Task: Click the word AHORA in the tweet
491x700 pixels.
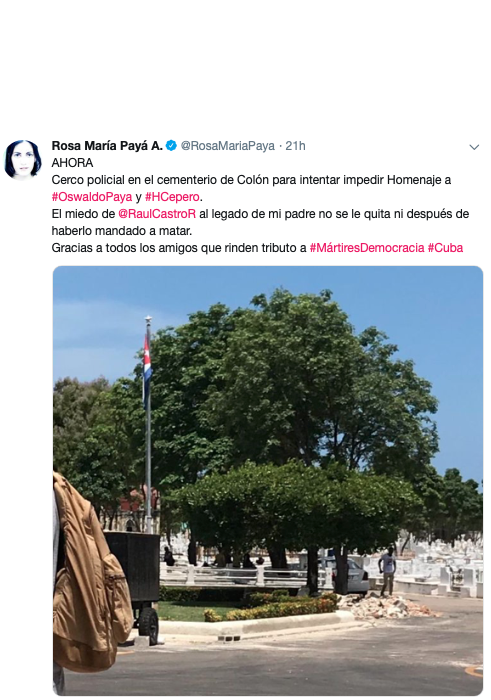Action: [x=72, y=163]
